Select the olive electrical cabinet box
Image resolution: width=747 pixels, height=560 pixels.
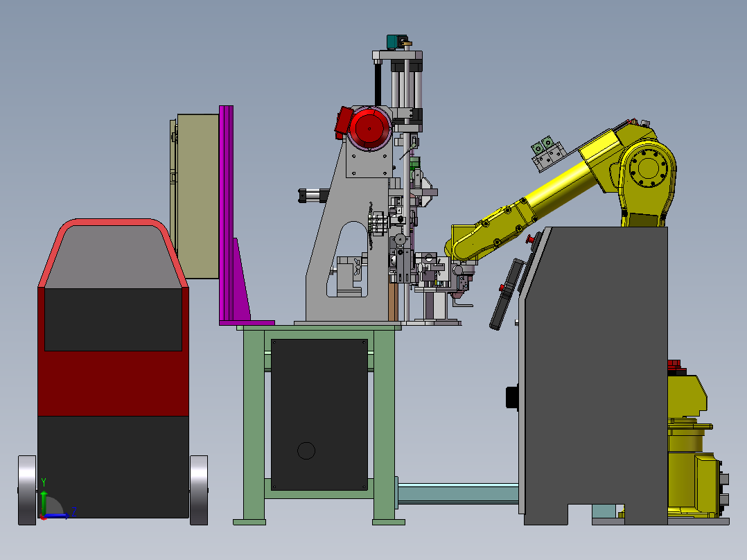[197, 196]
